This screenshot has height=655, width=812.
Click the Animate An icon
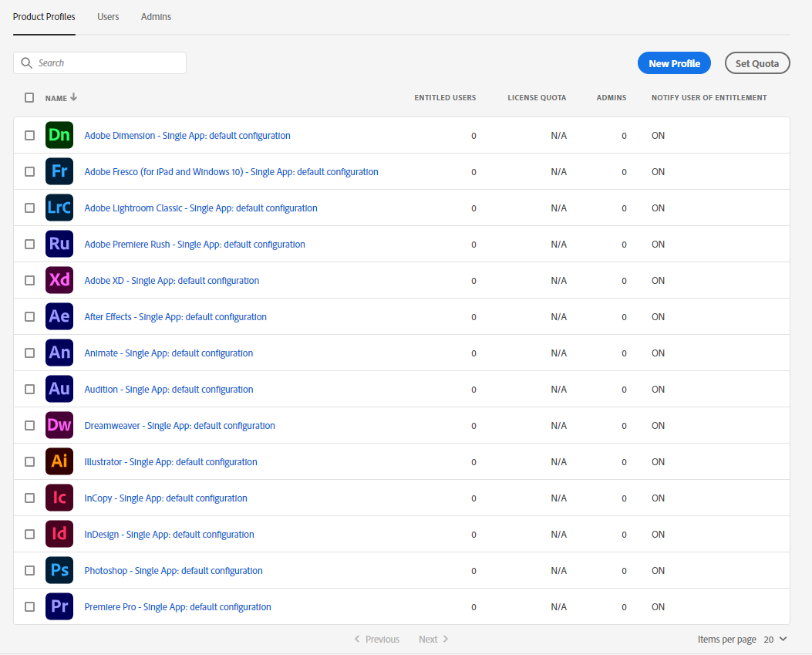pos(59,353)
